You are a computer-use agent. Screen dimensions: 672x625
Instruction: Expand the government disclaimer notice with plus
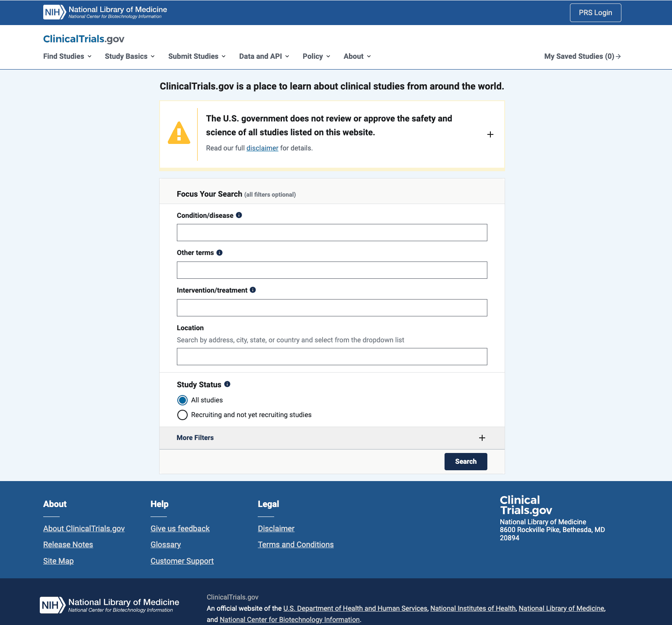490,134
